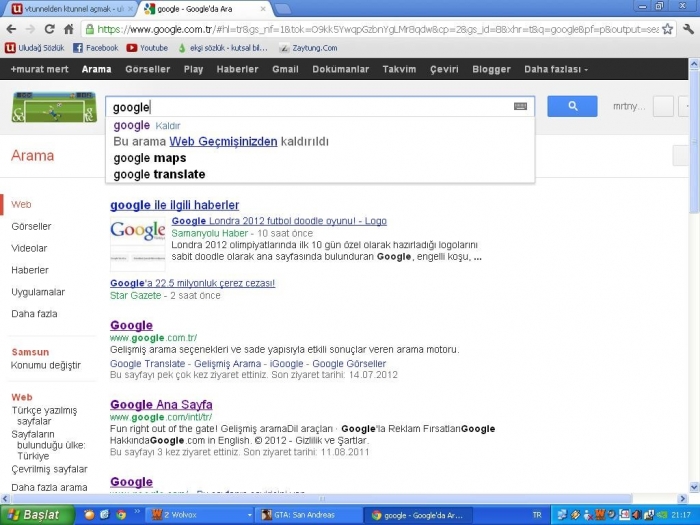The height and width of the screenshot is (525, 700).
Task: Open the Google Görseller sitelink
Action: 349,363
